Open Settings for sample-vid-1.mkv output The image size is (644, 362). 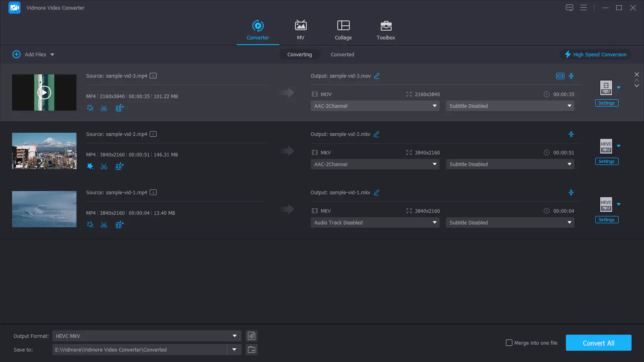[x=606, y=220]
